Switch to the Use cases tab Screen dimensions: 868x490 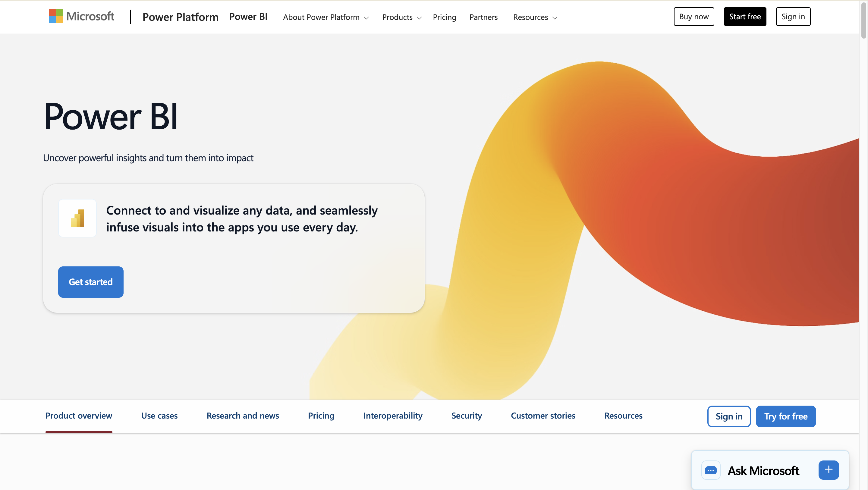159,416
